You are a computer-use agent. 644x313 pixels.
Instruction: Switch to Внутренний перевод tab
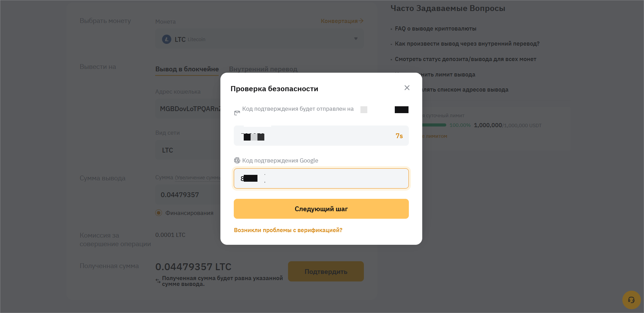263,69
